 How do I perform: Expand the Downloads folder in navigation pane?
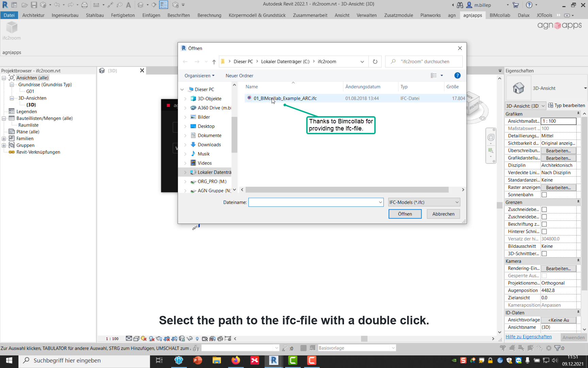185,145
